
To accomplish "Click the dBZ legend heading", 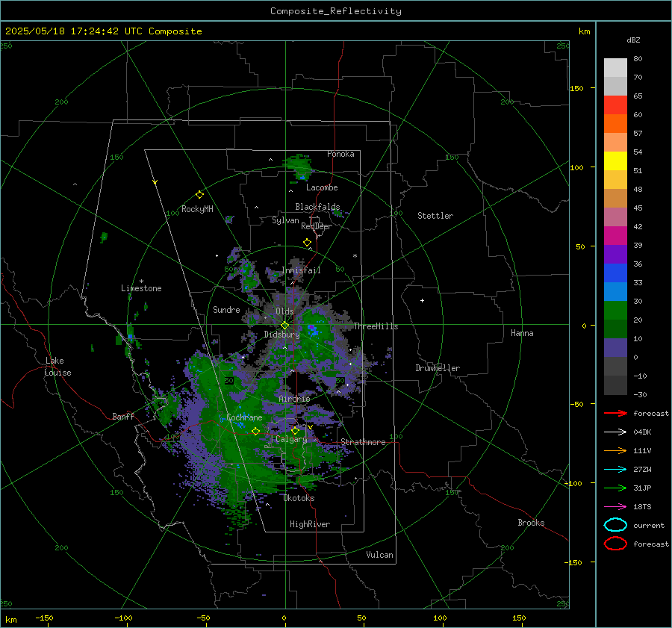I will [x=633, y=40].
